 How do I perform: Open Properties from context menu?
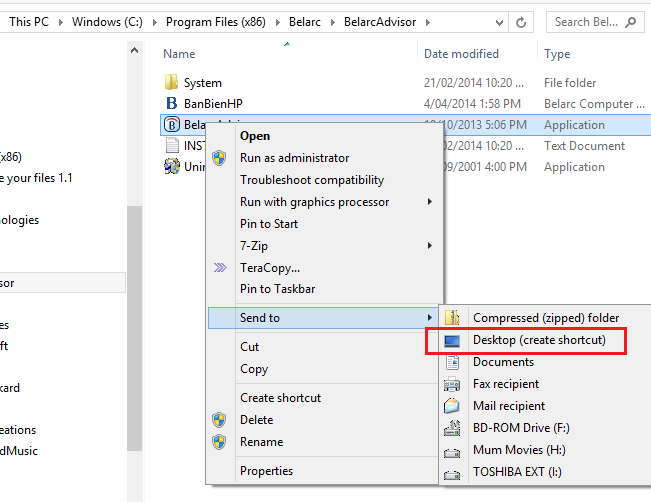tap(266, 471)
